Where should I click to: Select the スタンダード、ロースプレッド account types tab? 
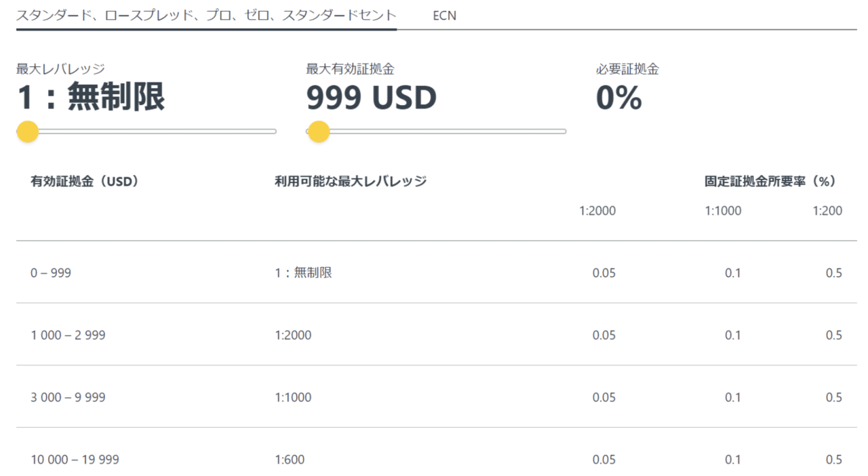pos(206,15)
